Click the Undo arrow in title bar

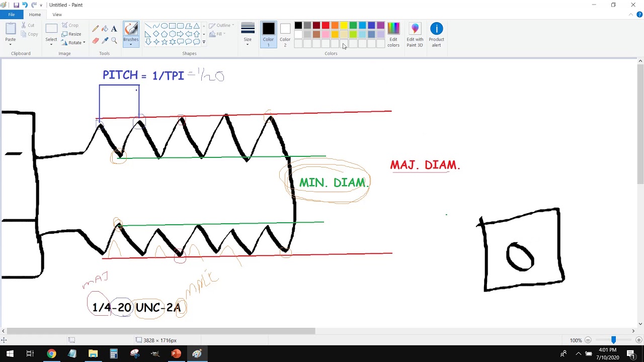pyautogui.click(x=25, y=5)
